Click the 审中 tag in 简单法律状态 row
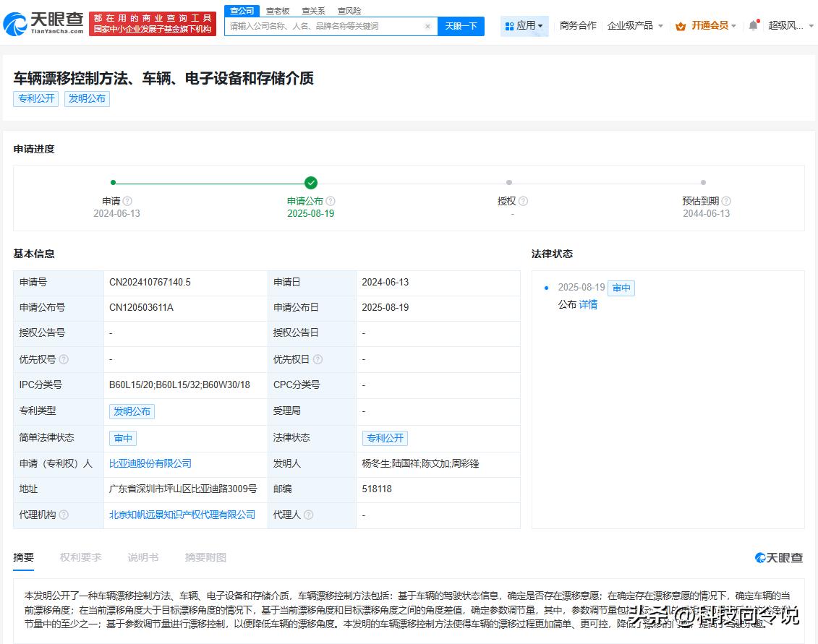Image resolution: width=818 pixels, height=644 pixels. (x=123, y=438)
